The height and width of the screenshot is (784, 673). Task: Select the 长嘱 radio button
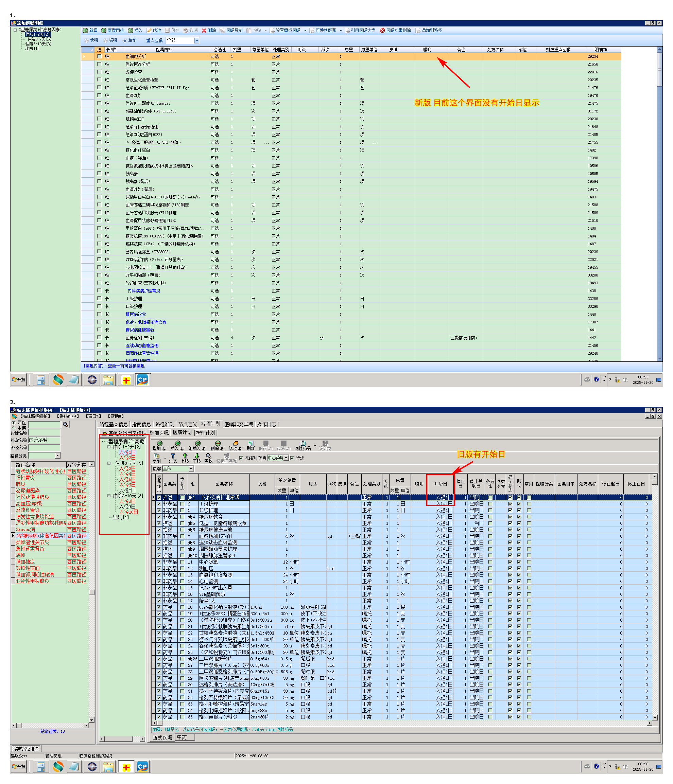[86, 40]
